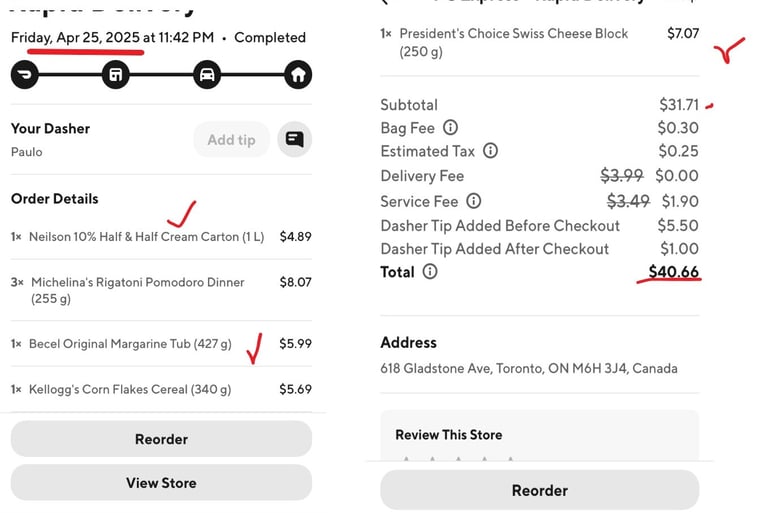Click Reorder below Corn Flakes item

[161, 439]
